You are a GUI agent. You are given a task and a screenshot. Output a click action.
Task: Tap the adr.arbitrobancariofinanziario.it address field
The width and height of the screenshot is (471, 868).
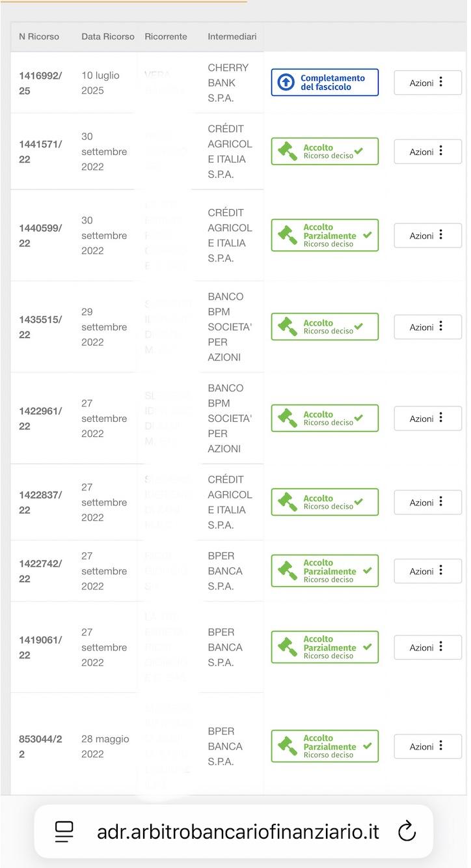click(x=237, y=832)
